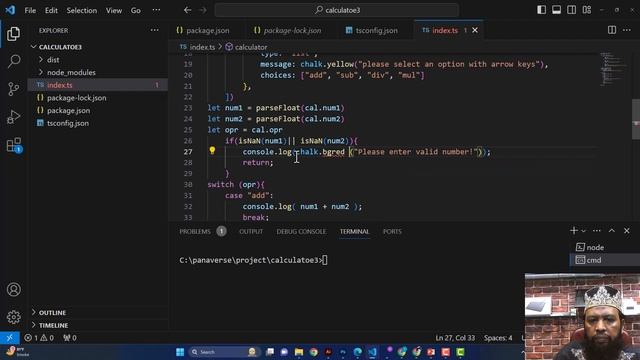The width and height of the screenshot is (640, 360).
Task: Select index.ts in the Explorer
Action: pos(97,85)
